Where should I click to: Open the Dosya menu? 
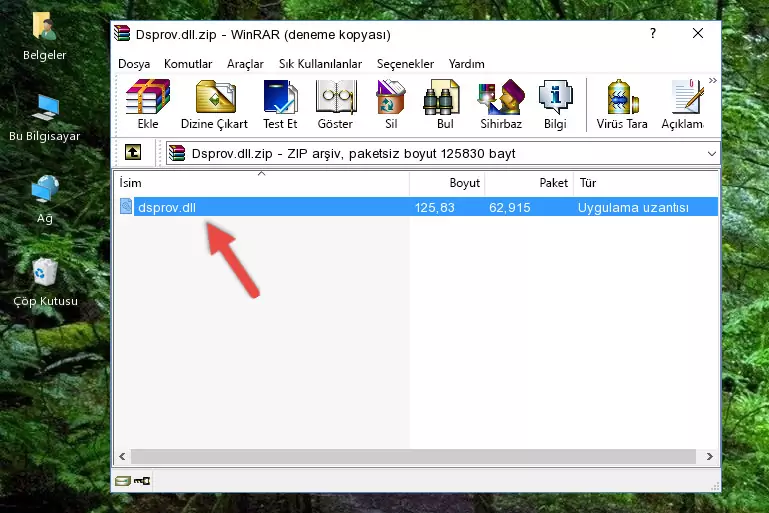pos(134,64)
